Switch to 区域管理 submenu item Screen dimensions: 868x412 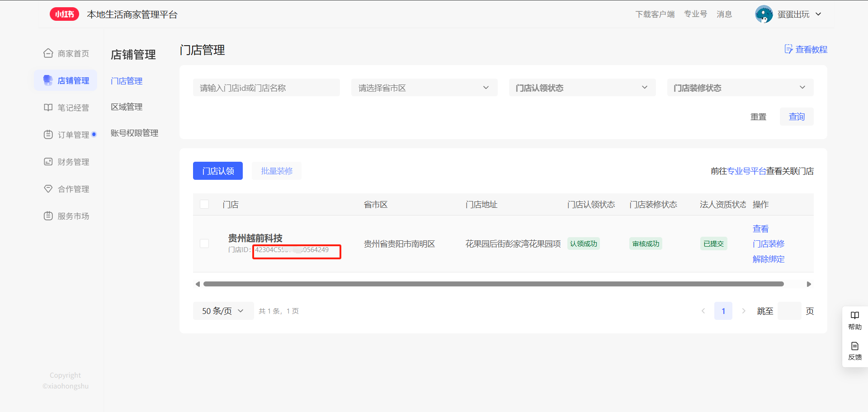(127, 107)
